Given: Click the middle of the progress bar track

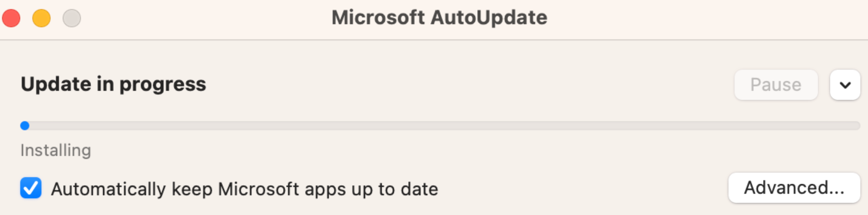Looking at the screenshot, I should click(x=440, y=126).
